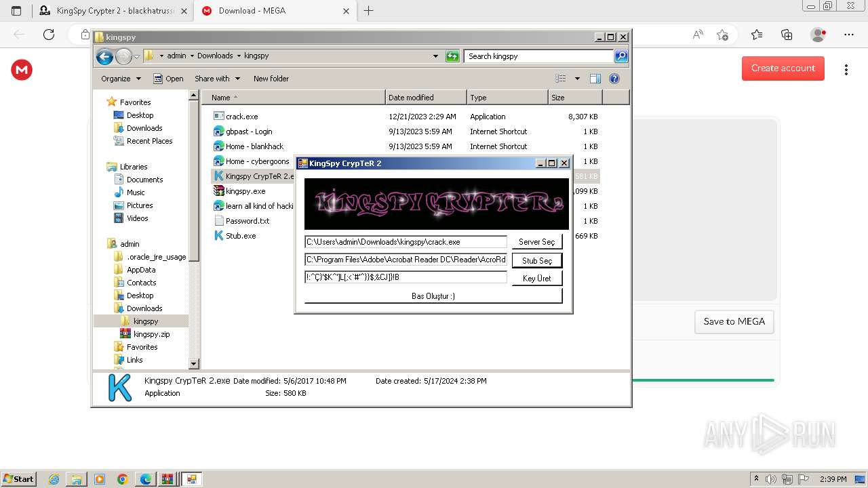The image size is (868, 488).
Task: Click navigation pane scroll down arrow
Action: (x=194, y=364)
